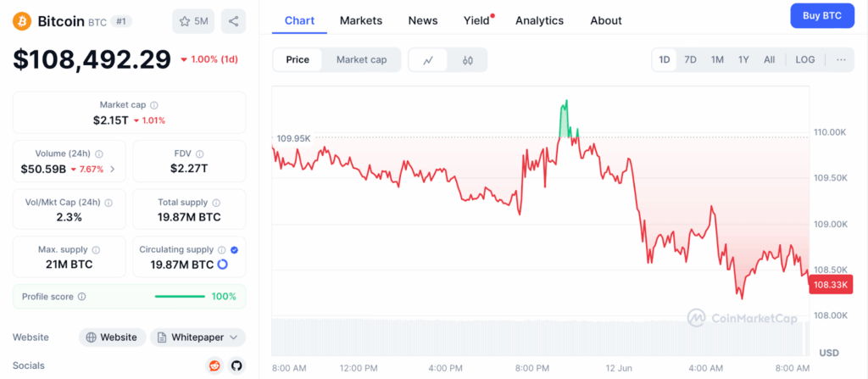Switch to the Analytics tab
Viewport: 868px width, 379px height.
(x=539, y=20)
